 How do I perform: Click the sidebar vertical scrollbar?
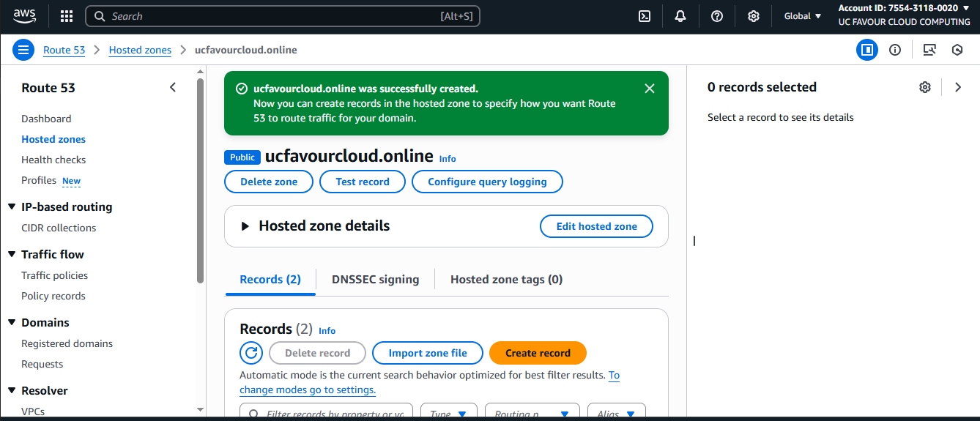(x=201, y=179)
